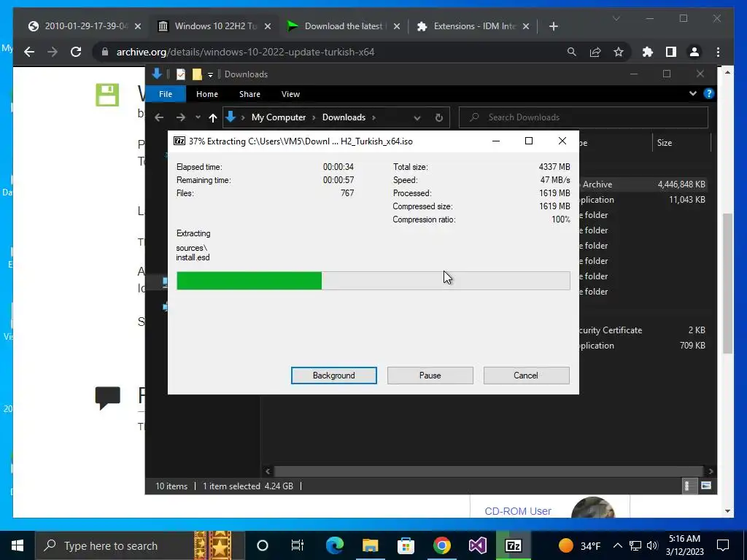747x560 pixels.
Task: Cancel the 7-Zip extraction
Action: tap(526, 376)
